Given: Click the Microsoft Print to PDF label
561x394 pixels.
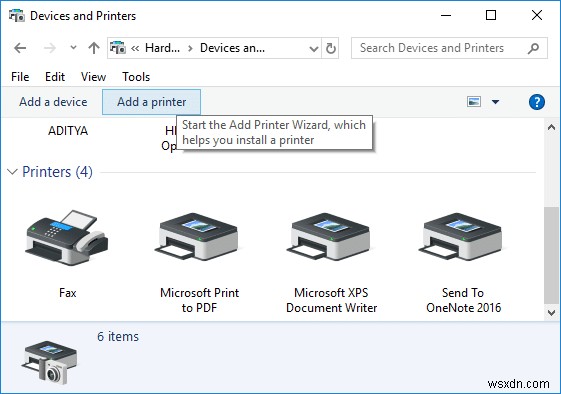Looking at the screenshot, I should [199, 300].
